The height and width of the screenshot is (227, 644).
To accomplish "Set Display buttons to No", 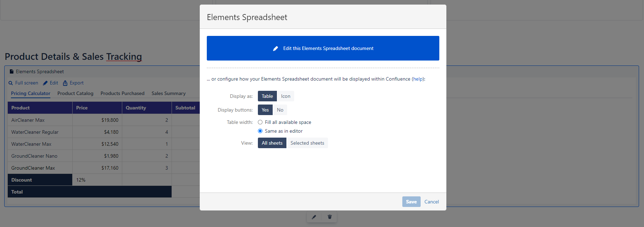I will click(280, 110).
